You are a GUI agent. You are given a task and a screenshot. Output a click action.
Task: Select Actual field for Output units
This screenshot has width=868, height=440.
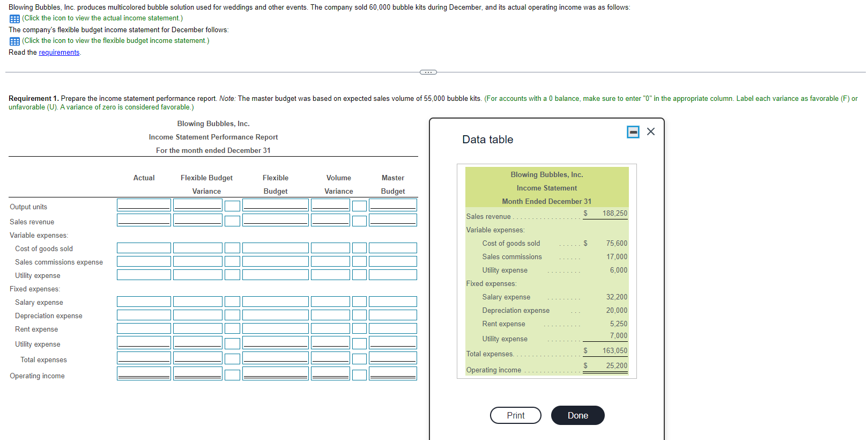click(144, 205)
